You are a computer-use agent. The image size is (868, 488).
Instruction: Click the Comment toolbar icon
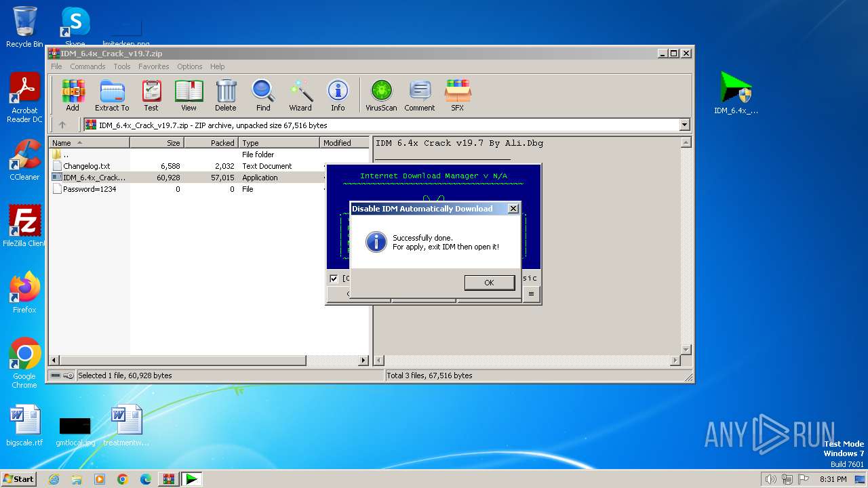click(420, 95)
